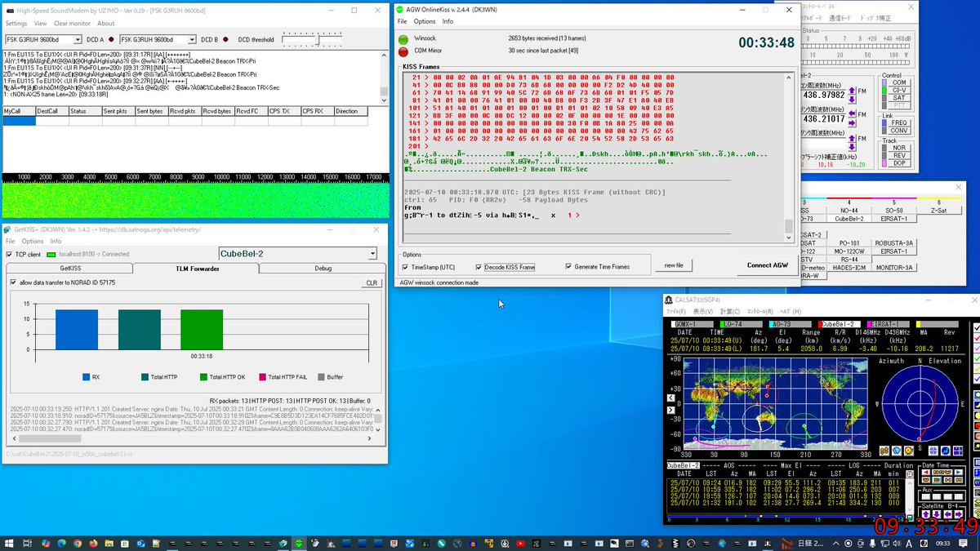
Task: Click CLR button in TLM Forwarder
Action: [x=372, y=282]
